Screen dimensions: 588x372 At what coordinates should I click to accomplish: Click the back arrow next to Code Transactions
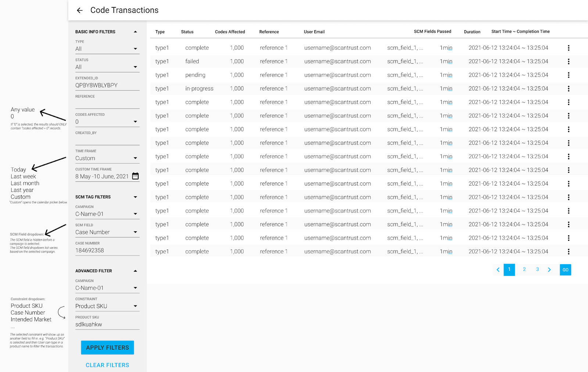pyautogui.click(x=79, y=10)
